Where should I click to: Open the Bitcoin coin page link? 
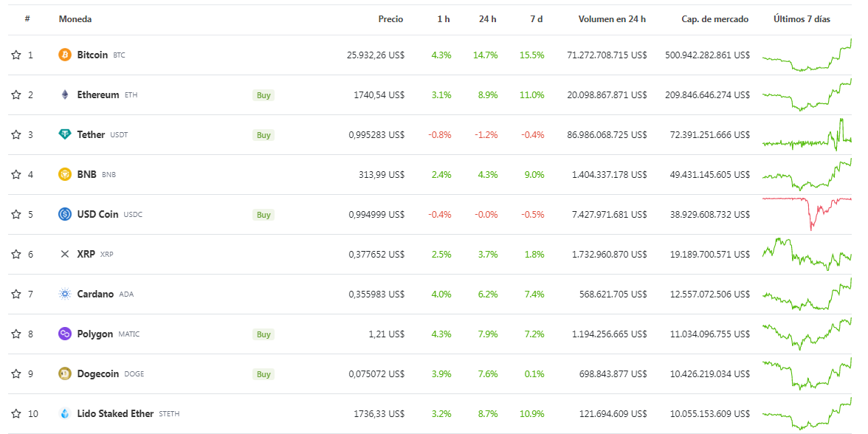[92, 55]
